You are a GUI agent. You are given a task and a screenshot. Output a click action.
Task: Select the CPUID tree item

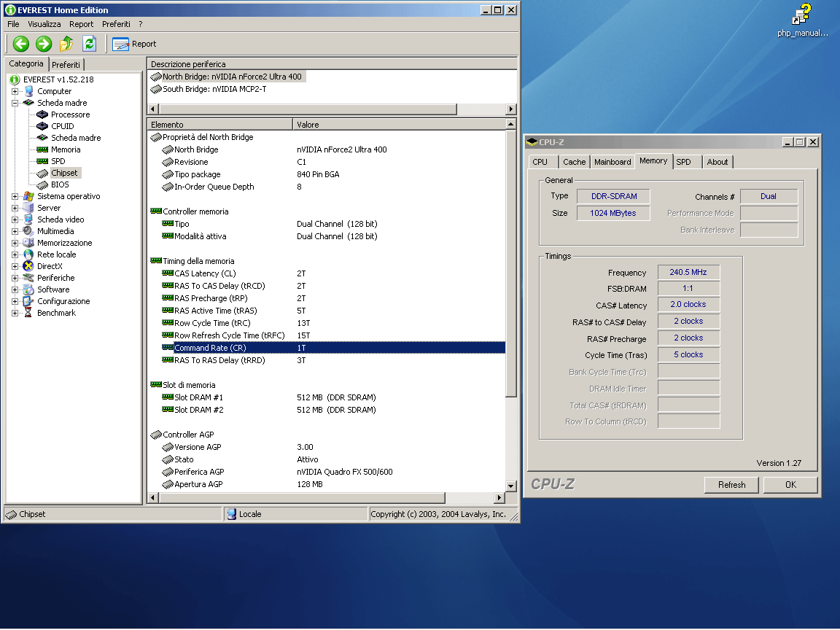click(x=62, y=126)
